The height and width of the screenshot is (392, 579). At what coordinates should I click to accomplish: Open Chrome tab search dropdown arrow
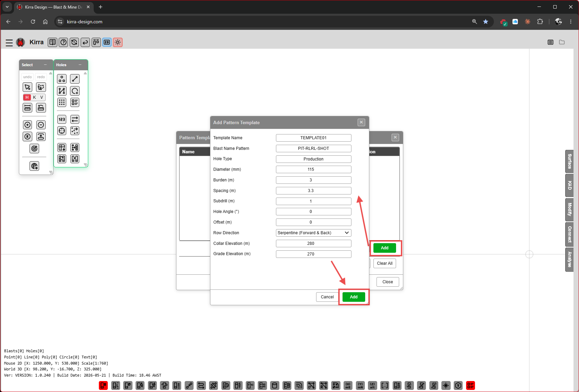[7, 7]
